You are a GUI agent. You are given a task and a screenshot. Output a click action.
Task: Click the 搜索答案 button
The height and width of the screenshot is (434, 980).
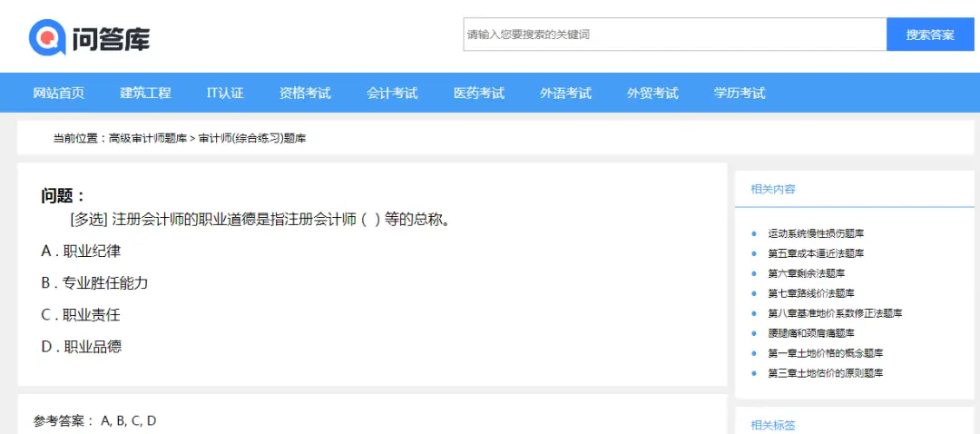tap(930, 35)
